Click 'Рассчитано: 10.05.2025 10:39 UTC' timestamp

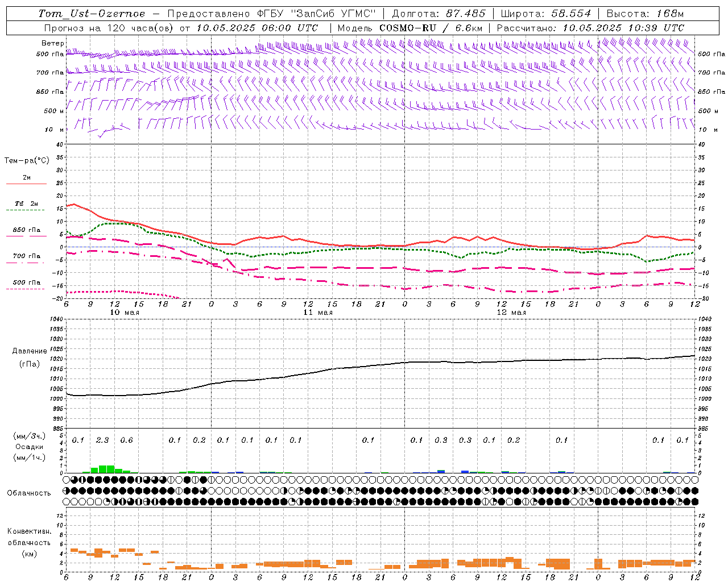pos(590,28)
